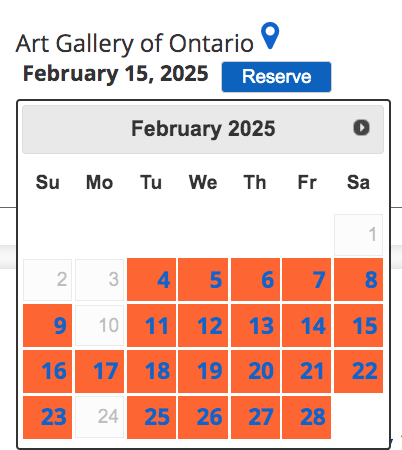The width and height of the screenshot is (402, 450).
Task: Select February 4 on the calendar
Action: pyautogui.click(x=151, y=279)
